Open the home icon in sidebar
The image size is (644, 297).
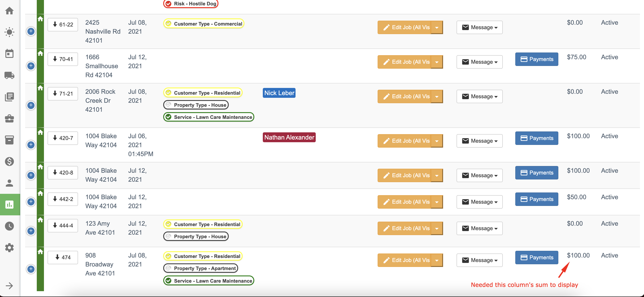[9, 11]
